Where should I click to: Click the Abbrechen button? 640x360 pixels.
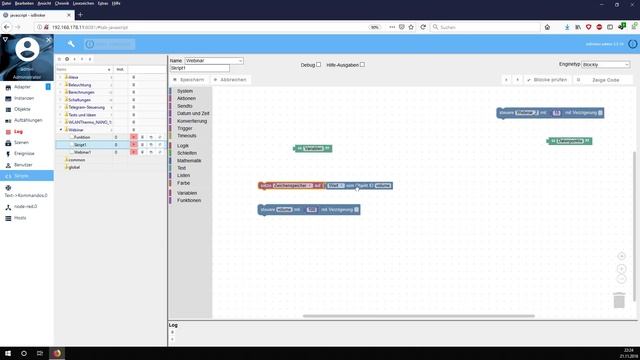tap(230, 80)
